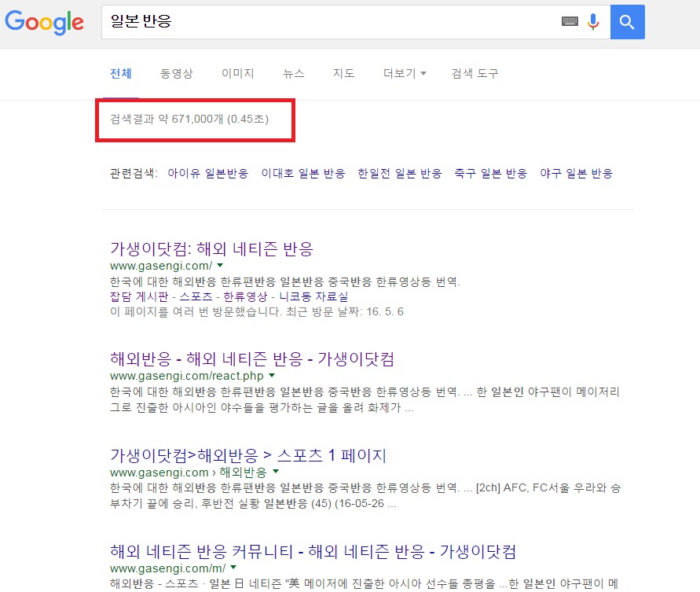Open the 지도 tab
700x592 pixels.
click(x=343, y=74)
